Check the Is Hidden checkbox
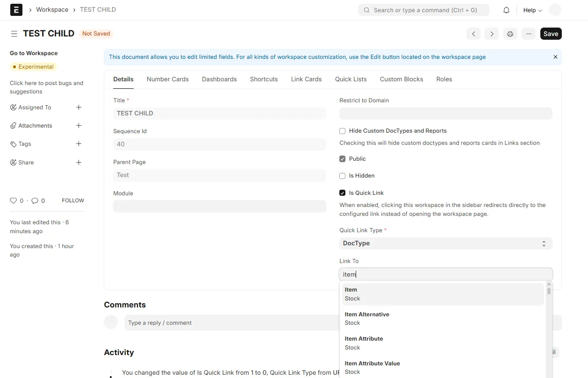Viewport: 588px width, 378px height. (x=343, y=176)
